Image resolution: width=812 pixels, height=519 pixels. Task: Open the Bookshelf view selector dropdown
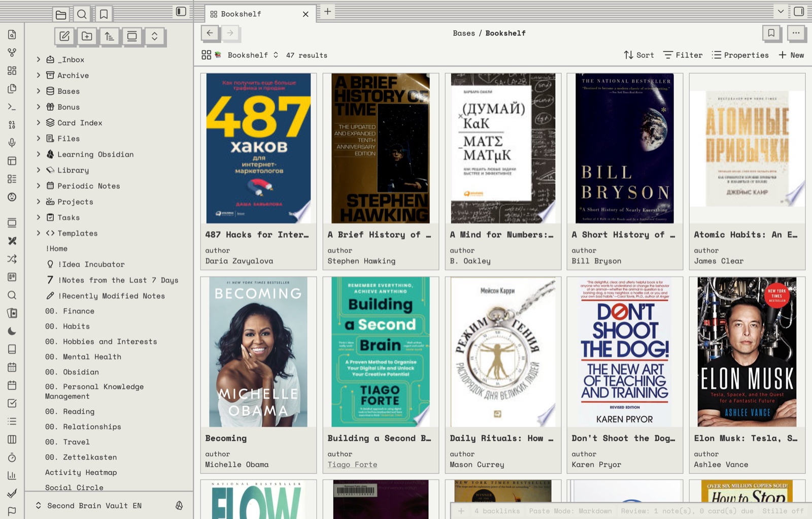coord(241,55)
